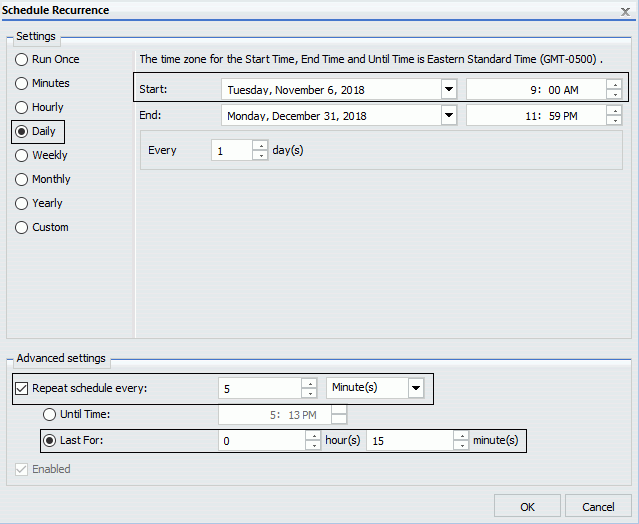The width and height of the screenshot is (639, 524).
Task: Open the Start date dropdown calendar
Action: (x=449, y=89)
